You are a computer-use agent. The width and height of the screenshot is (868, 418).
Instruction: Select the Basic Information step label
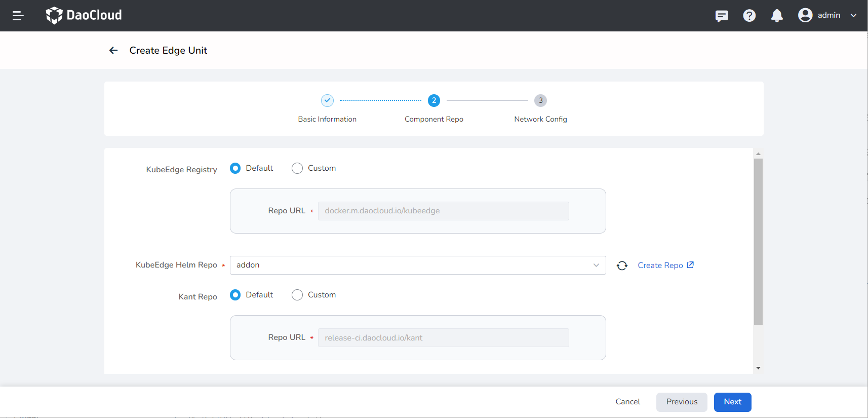coord(327,119)
